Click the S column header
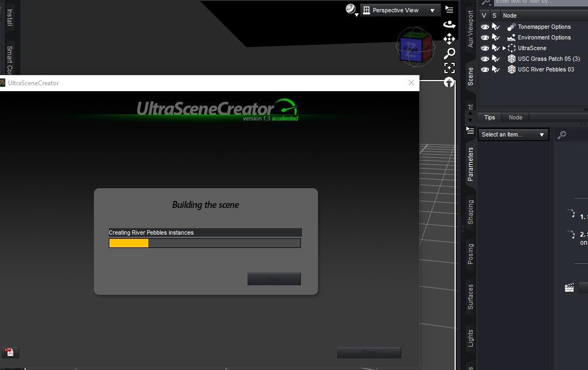 point(494,15)
